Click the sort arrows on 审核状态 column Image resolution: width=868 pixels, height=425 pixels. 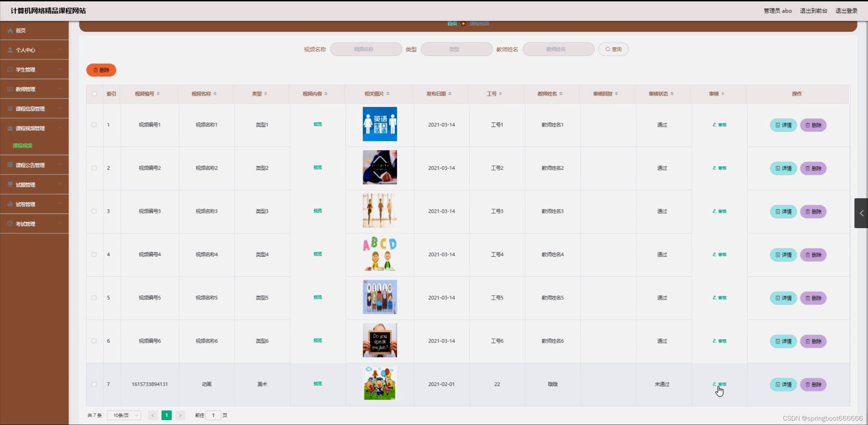pyautogui.click(x=672, y=94)
